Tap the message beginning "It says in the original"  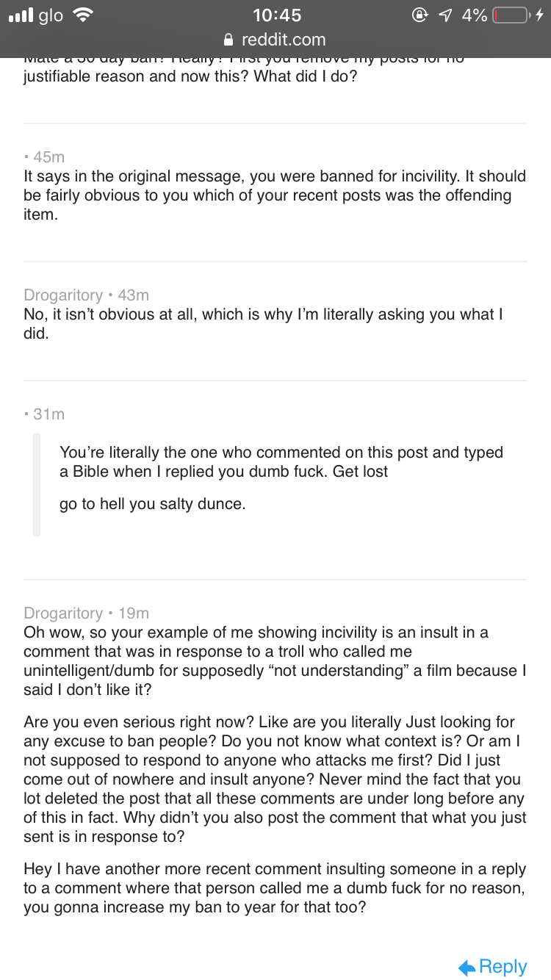pos(275,195)
